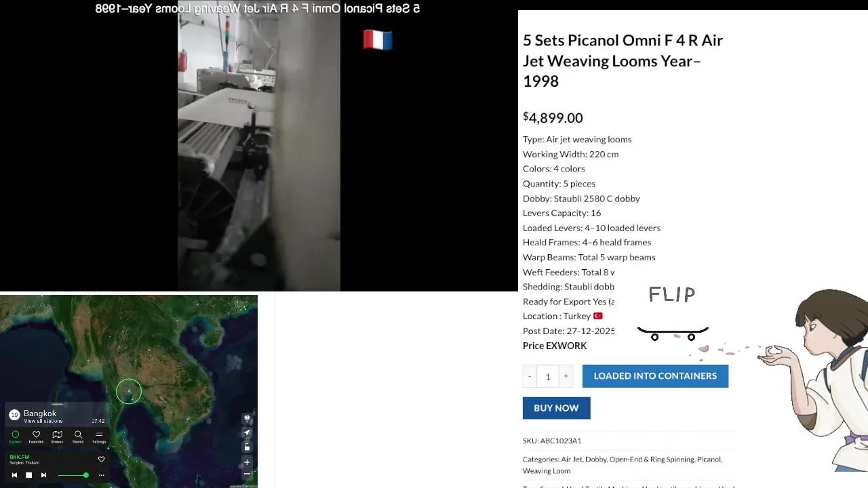Viewport: 868px width, 488px height.
Task: Increase quantity with the plus stepper
Action: click(x=566, y=376)
